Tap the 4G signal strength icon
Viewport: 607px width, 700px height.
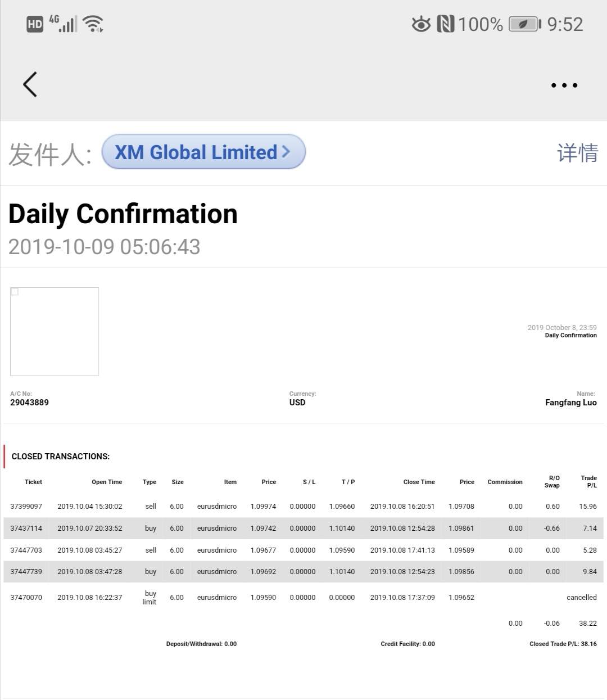pos(64,24)
